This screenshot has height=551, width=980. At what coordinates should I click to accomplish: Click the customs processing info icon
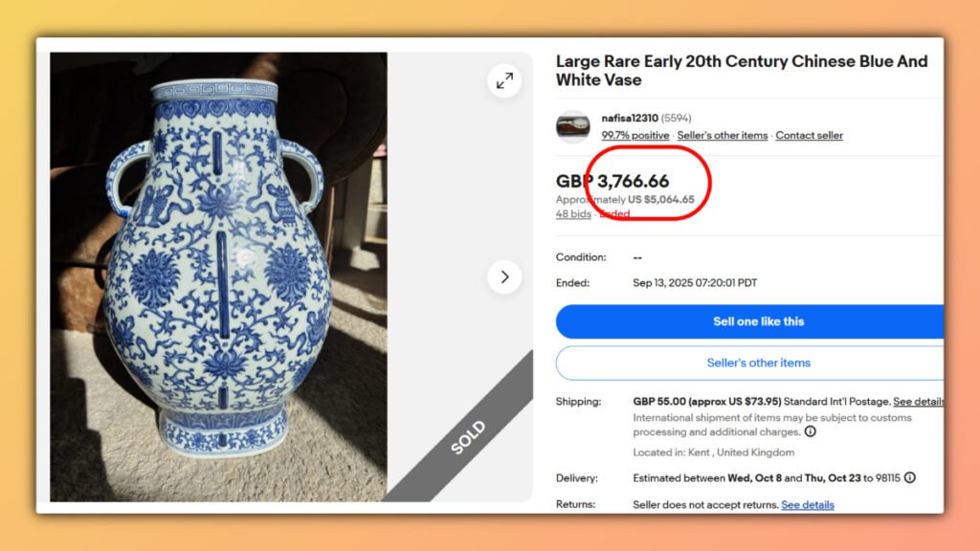coord(810,432)
